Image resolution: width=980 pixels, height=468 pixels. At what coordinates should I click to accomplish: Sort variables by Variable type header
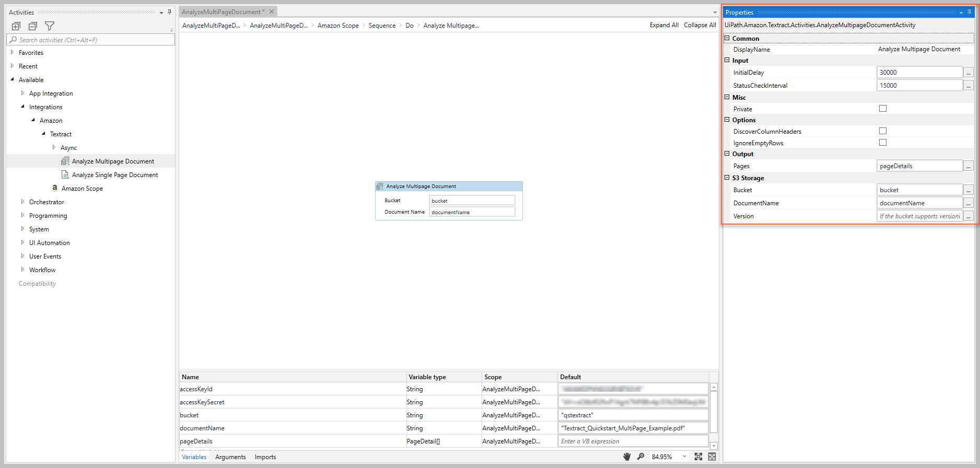pyautogui.click(x=444, y=377)
